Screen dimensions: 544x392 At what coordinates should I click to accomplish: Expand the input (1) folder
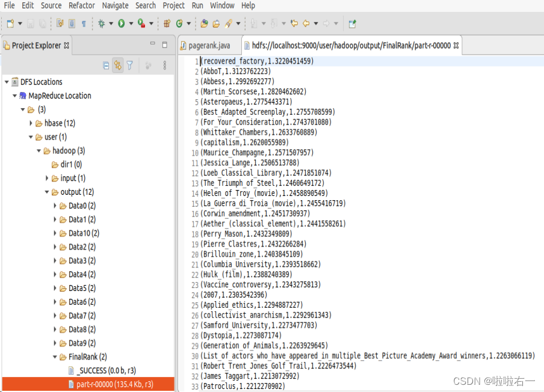coord(46,178)
